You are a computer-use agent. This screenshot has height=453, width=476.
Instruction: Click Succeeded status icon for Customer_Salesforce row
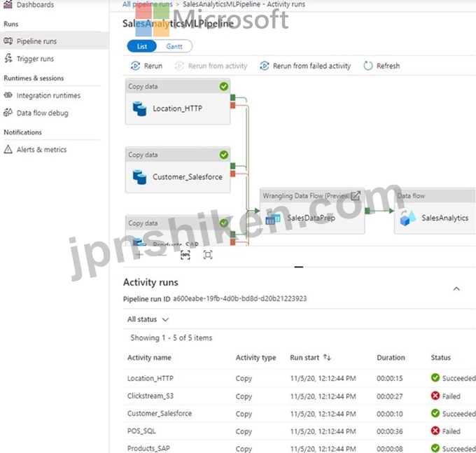435,413
